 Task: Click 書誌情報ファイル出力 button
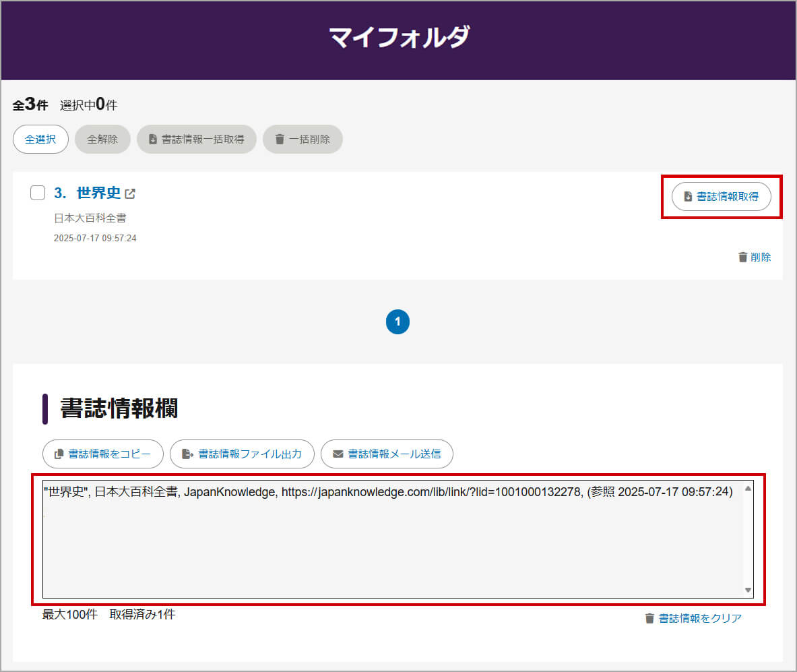pos(242,454)
